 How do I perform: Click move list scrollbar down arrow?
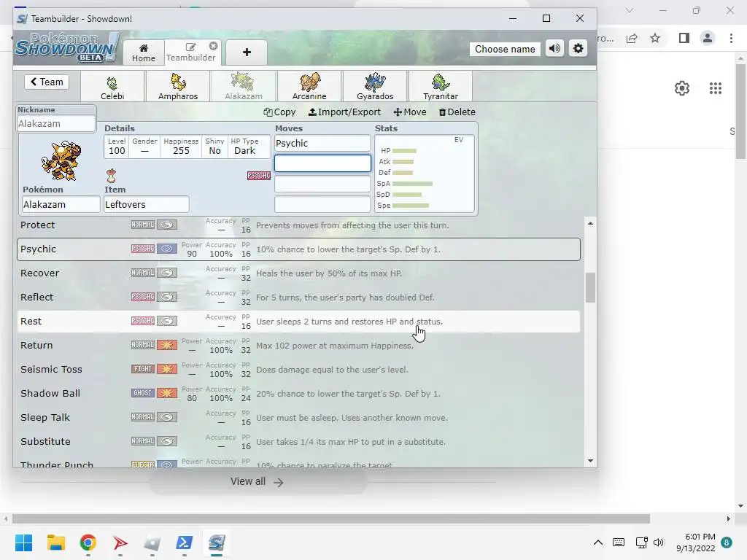click(x=590, y=461)
